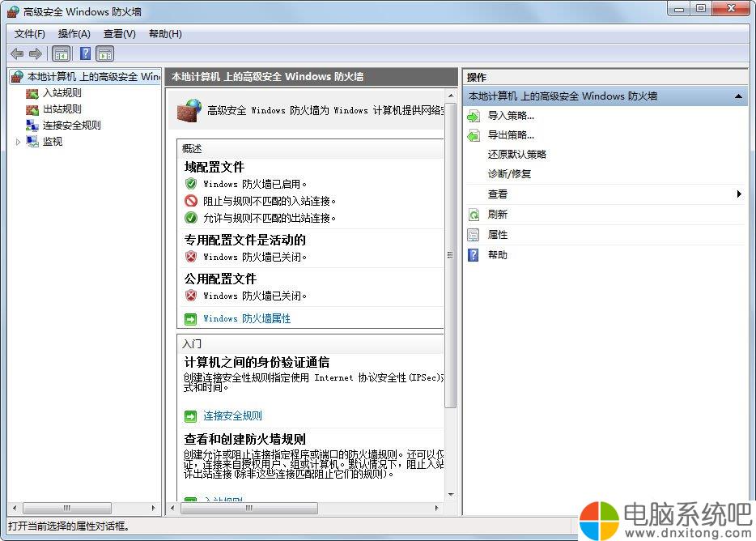Screen dimensions: 756x541
Task: Click the center pane scroll up arrow
Action: click(x=450, y=96)
